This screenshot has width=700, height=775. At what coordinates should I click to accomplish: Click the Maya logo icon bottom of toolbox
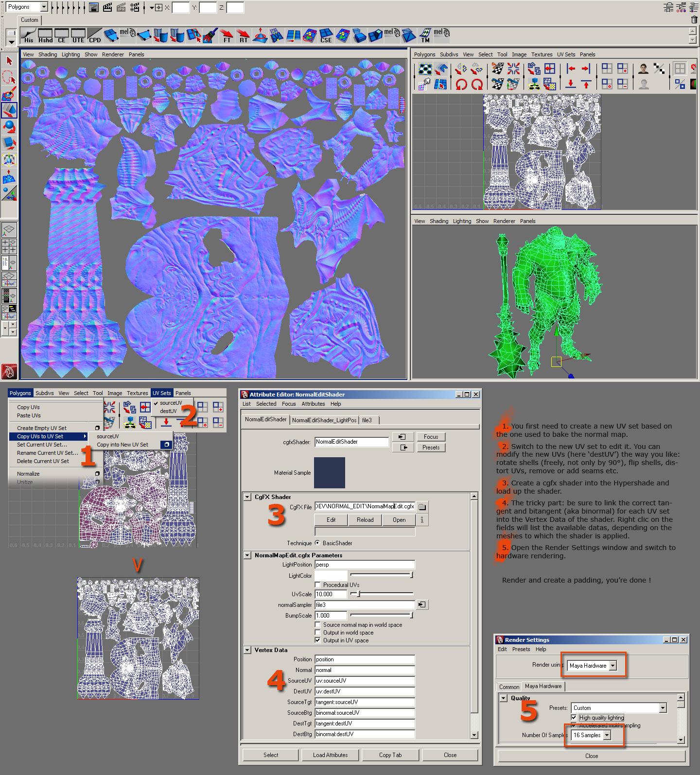pos(9,372)
